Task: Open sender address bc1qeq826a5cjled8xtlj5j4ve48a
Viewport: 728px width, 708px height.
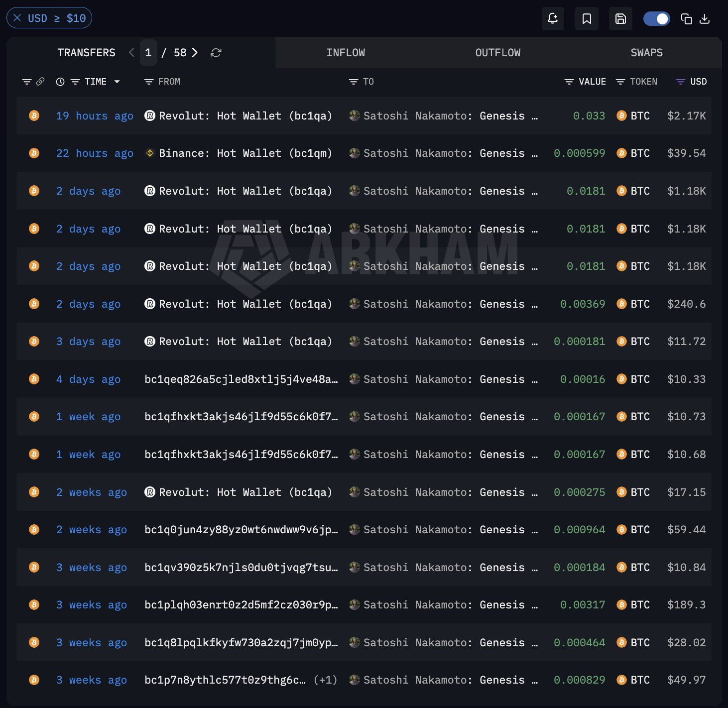Action: [241, 379]
